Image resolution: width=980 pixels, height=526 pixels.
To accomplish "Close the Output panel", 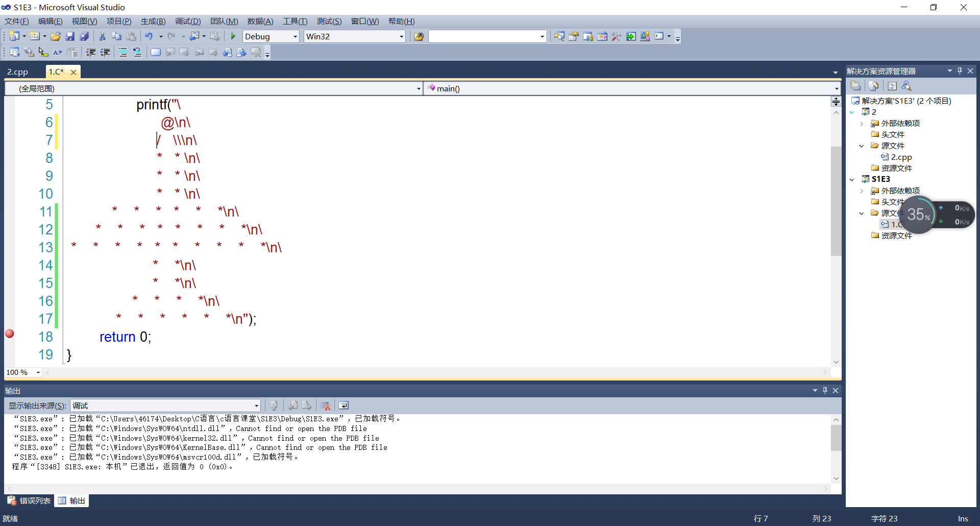I will 836,390.
